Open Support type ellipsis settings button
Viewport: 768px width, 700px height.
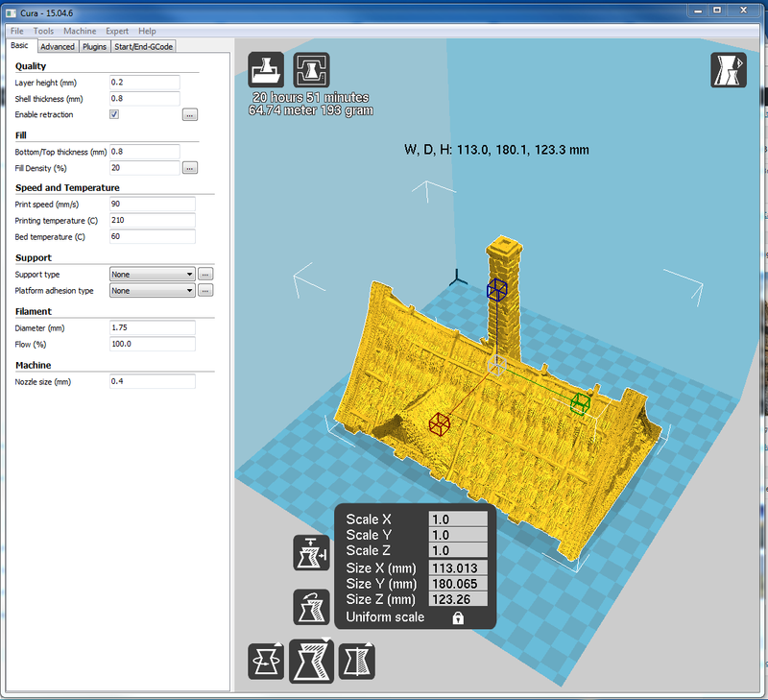point(205,275)
